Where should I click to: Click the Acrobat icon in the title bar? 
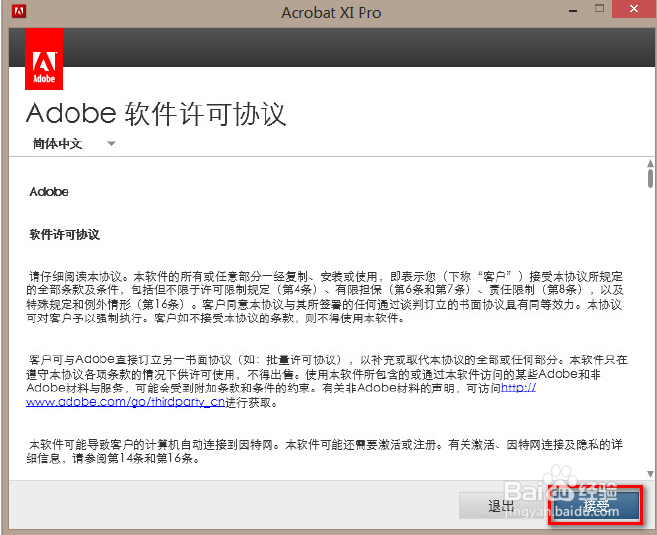[x=18, y=11]
